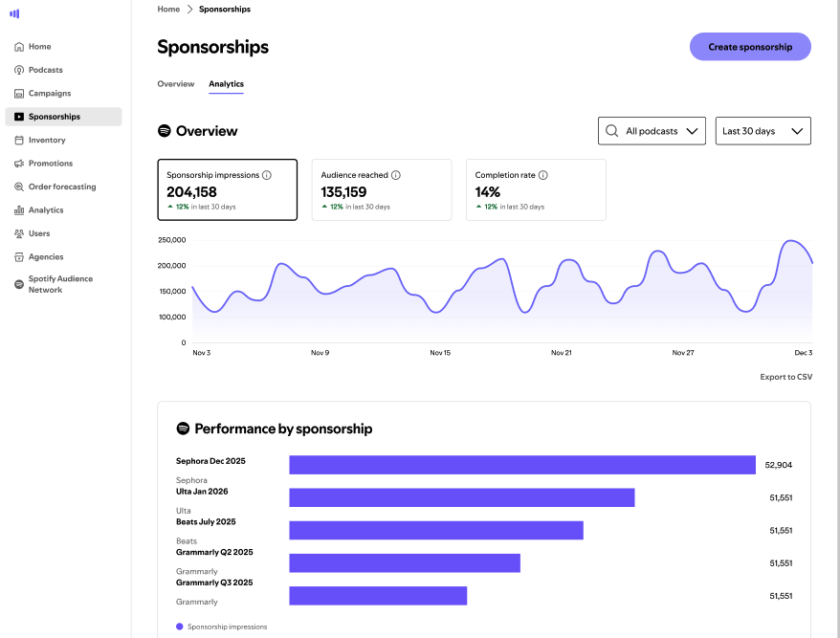Click the Home sidebar icon
The height and width of the screenshot is (638, 840).
19,47
